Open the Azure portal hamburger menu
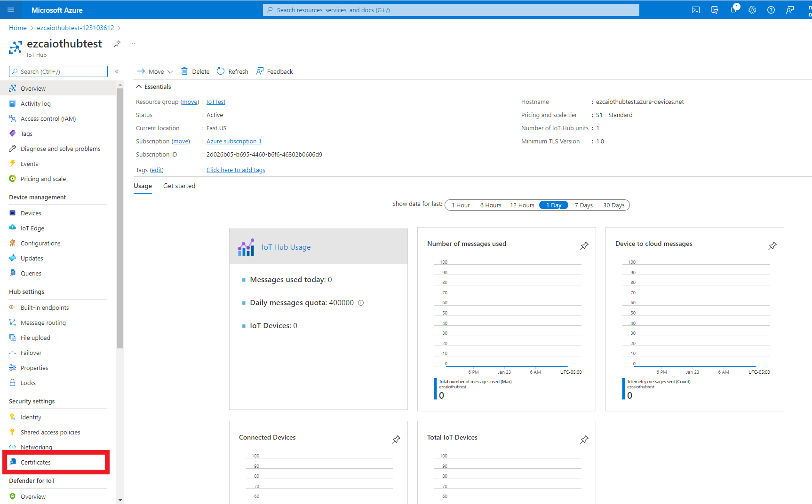Image resolution: width=812 pixels, height=504 pixels. tap(11, 10)
